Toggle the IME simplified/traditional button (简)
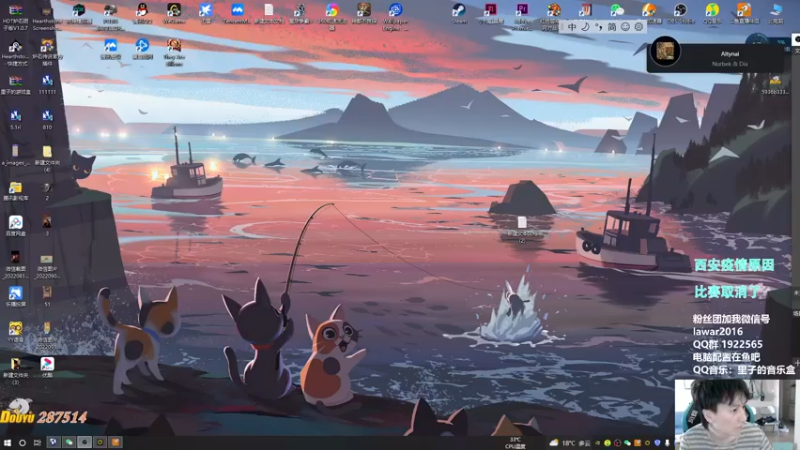 [x=612, y=27]
